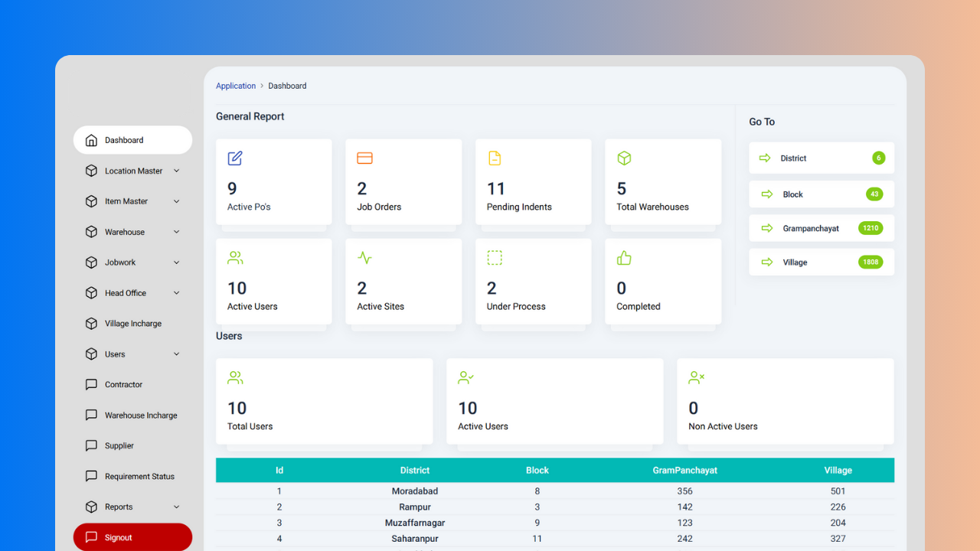This screenshot has height=551, width=980.
Task: Click the Moradabad table cell
Action: click(415, 491)
